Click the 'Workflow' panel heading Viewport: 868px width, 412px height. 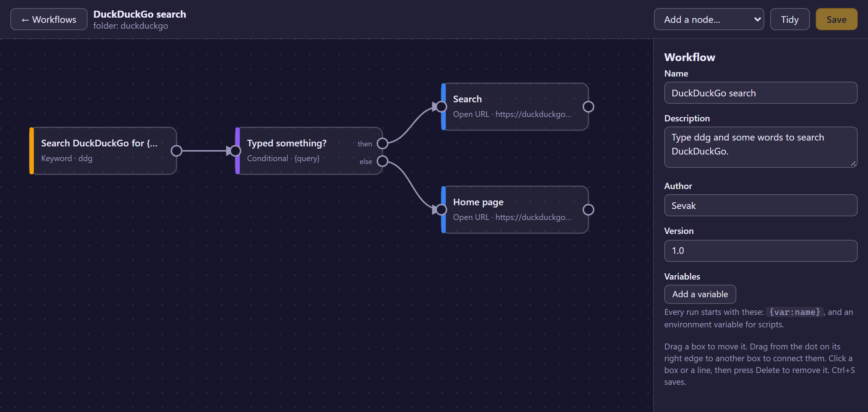click(690, 57)
